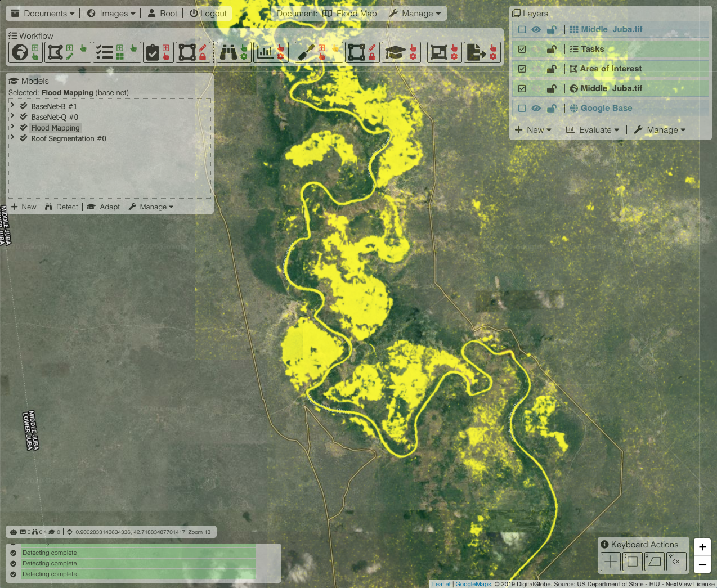
Task: Expand the BaseNet-Q #0 model
Action: pos(12,116)
